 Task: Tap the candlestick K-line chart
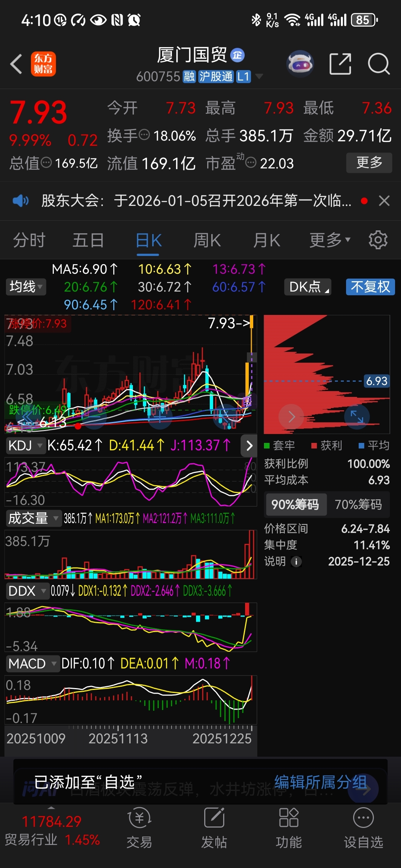coord(131,375)
